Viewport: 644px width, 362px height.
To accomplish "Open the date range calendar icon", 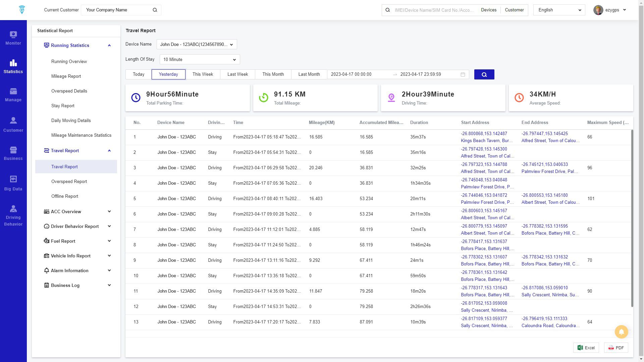I will [463, 74].
